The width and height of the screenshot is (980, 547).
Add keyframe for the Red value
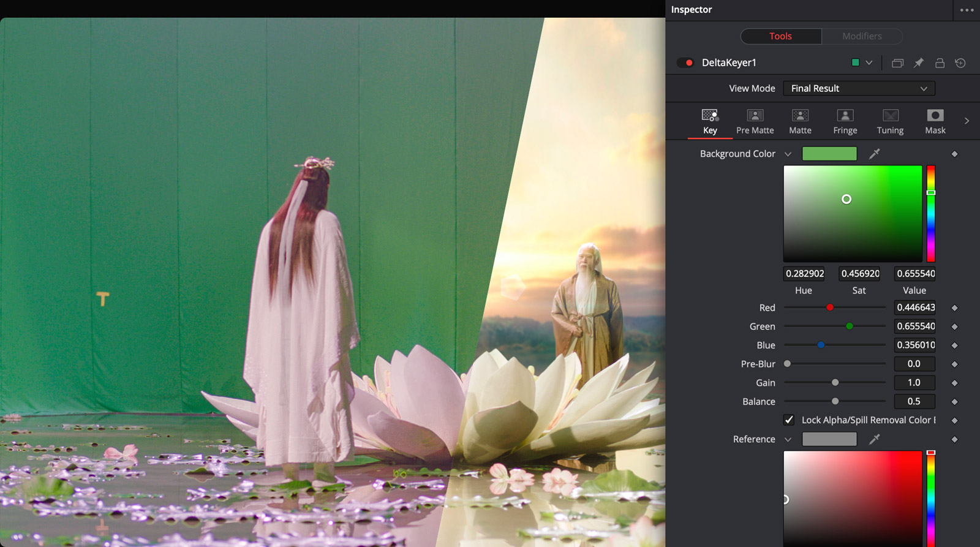pyautogui.click(x=954, y=308)
